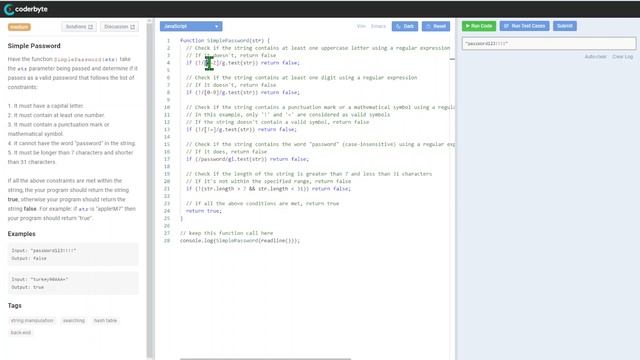640x360 pixels.
Task: Submit the solution
Action: [565, 26]
